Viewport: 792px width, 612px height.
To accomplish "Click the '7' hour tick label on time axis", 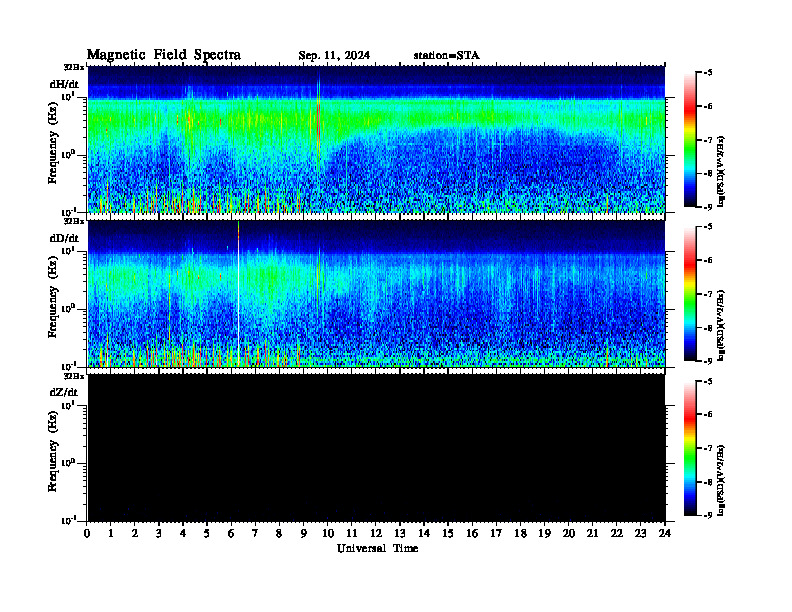I will click(255, 534).
